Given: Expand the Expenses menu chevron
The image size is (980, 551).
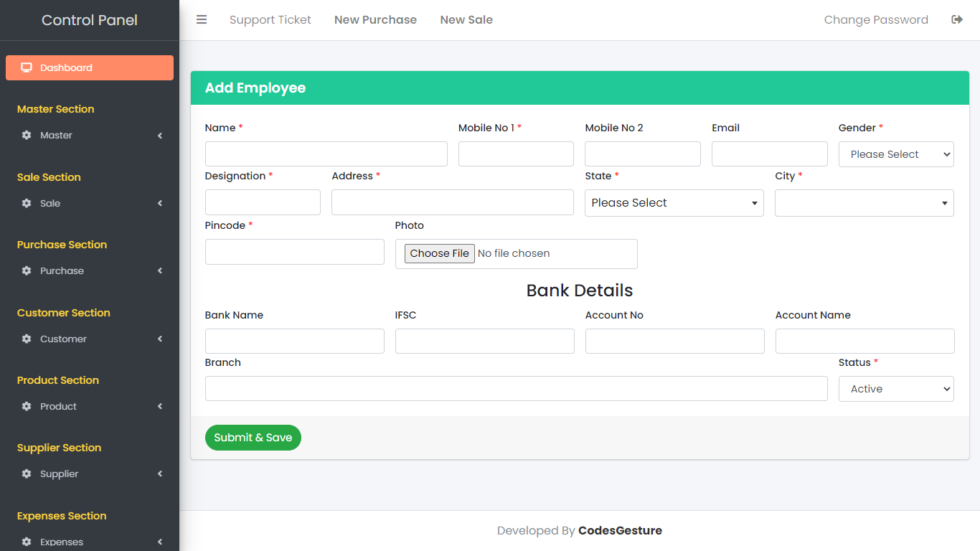Looking at the screenshot, I should 160,542.
